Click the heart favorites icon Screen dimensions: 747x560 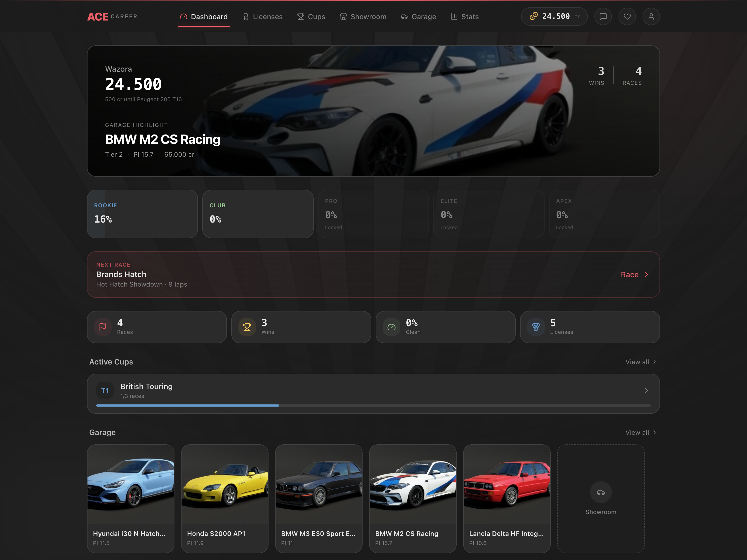[x=627, y=16]
